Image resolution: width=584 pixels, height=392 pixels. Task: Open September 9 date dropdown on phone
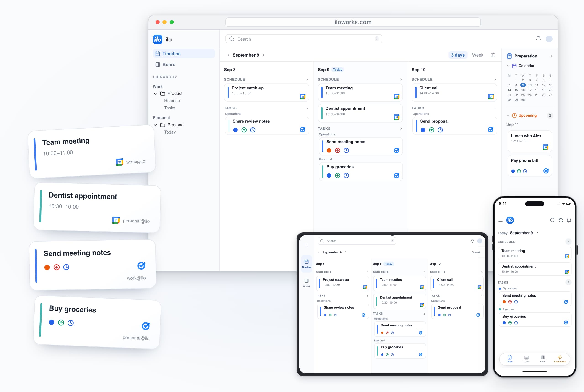pyautogui.click(x=537, y=232)
